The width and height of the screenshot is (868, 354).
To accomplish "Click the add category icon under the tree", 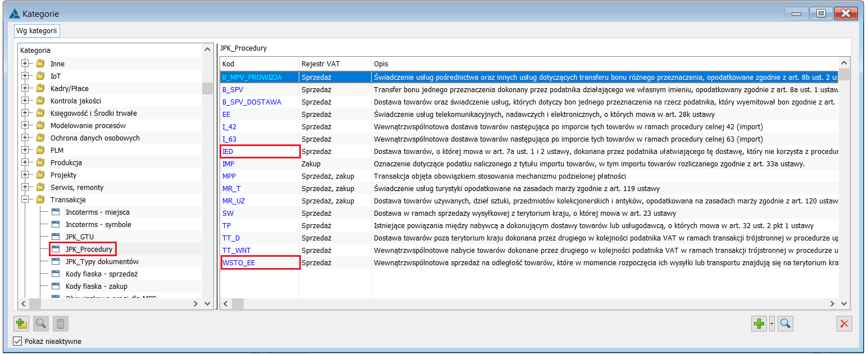I will [x=21, y=323].
